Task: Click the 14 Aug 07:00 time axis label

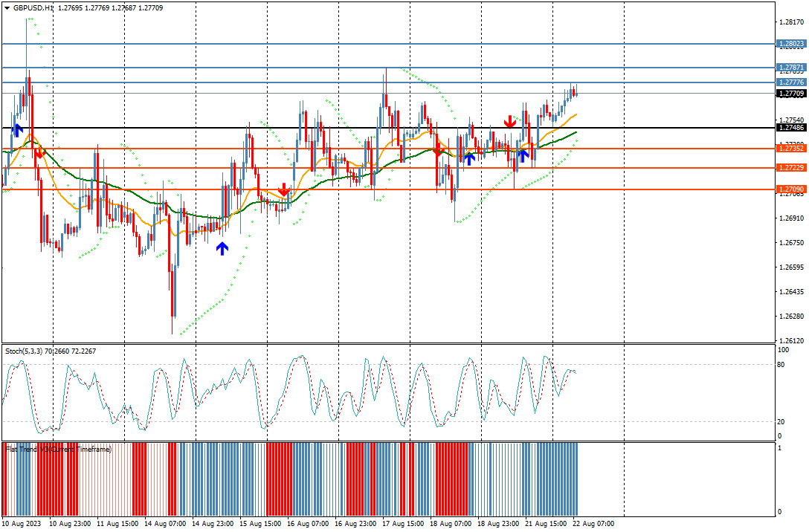Action: point(165,524)
